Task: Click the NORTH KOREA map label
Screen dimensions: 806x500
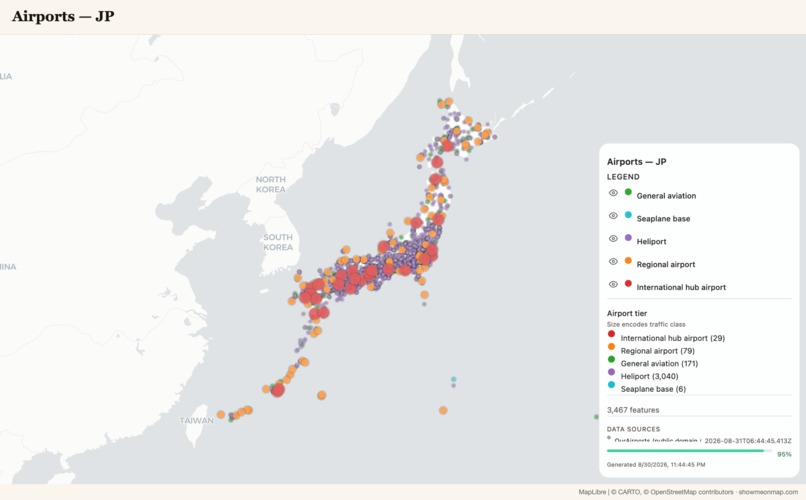Action: [270, 184]
